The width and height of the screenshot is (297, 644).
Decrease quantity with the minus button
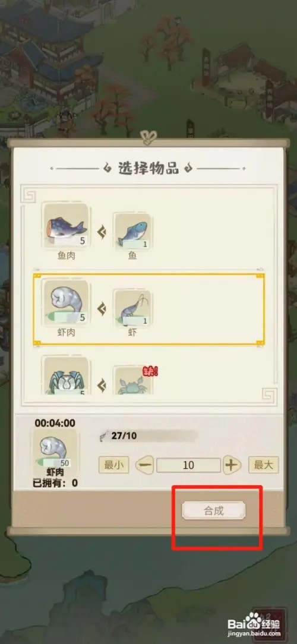pos(144,465)
